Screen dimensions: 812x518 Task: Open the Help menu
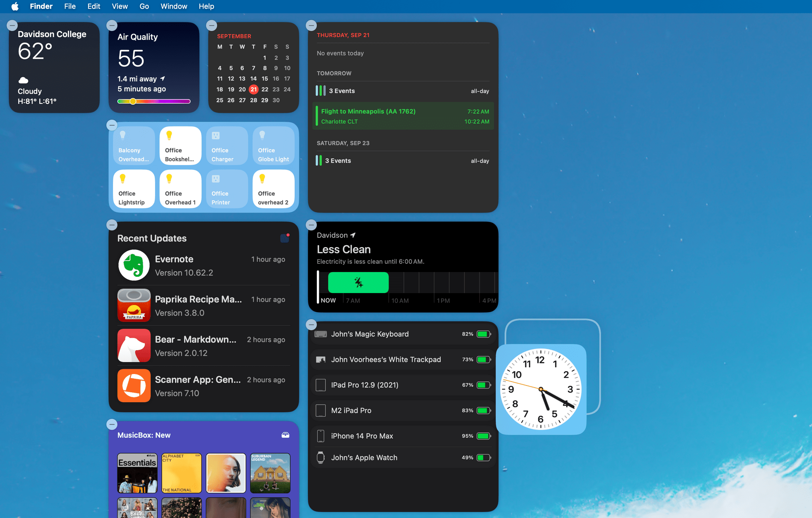(x=207, y=6)
